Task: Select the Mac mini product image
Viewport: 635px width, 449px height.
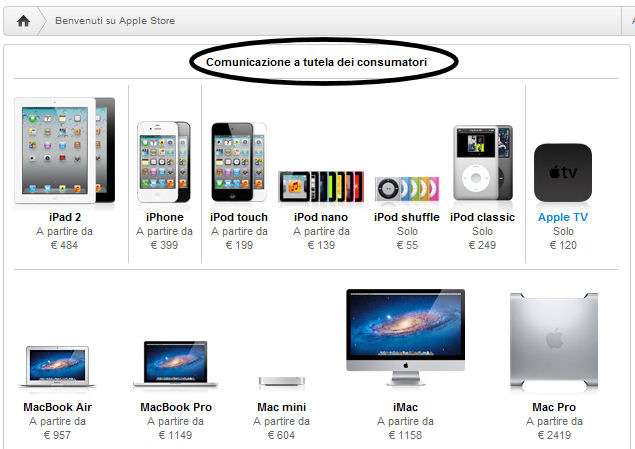Action: (x=281, y=381)
